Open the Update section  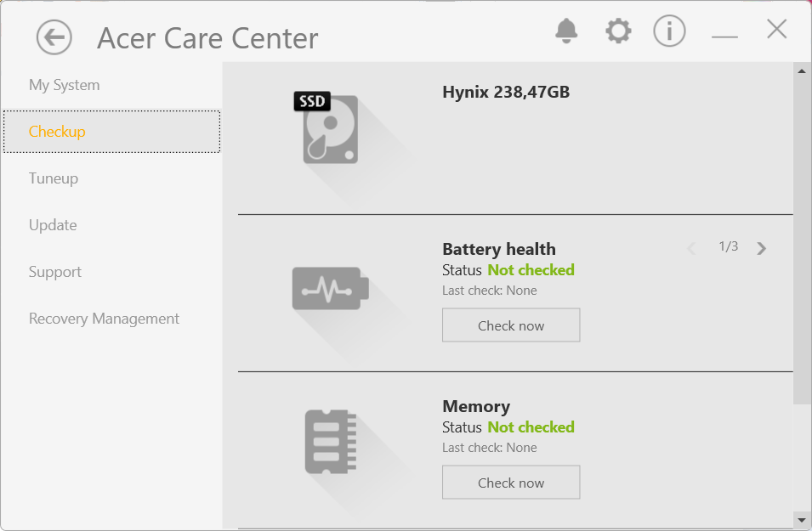click(53, 225)
